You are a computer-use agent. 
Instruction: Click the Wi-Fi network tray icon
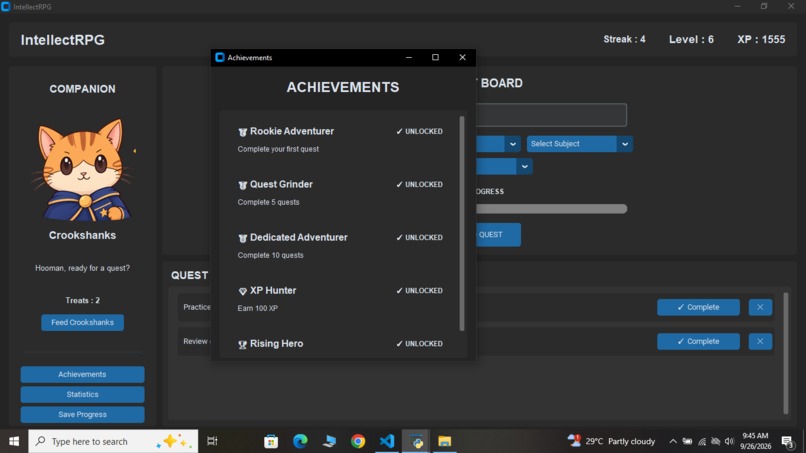pos(702,441)
